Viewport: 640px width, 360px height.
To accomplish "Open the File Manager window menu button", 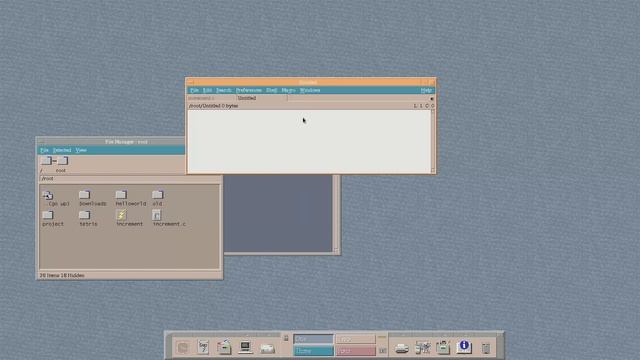I will (41, 142).
